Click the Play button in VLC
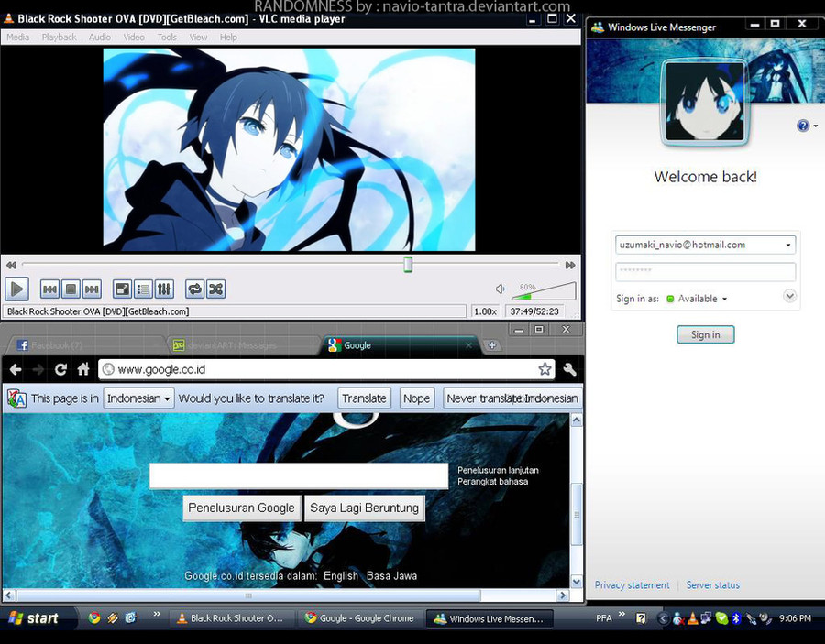825x644 pixels. [16, 289]
